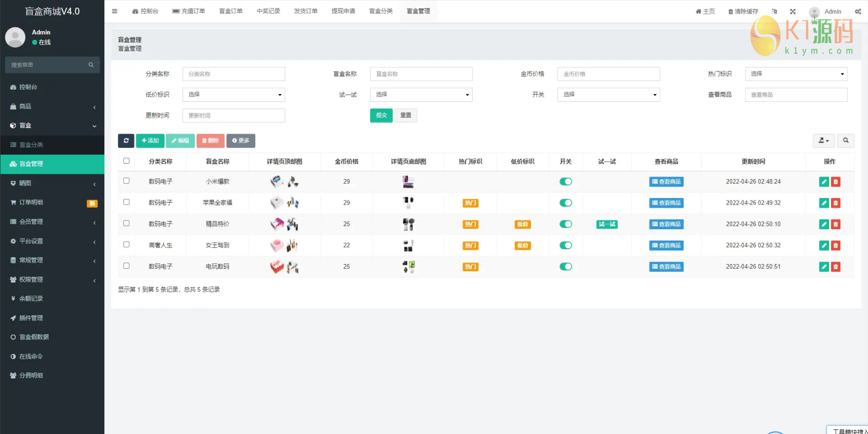
Task: Tick the select-all checkbox in table header
Action: point(126,161)
